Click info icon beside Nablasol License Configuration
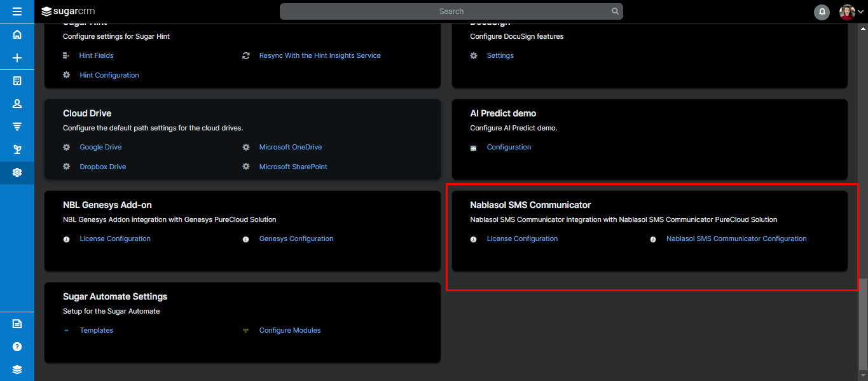 (x=473, y=240)
